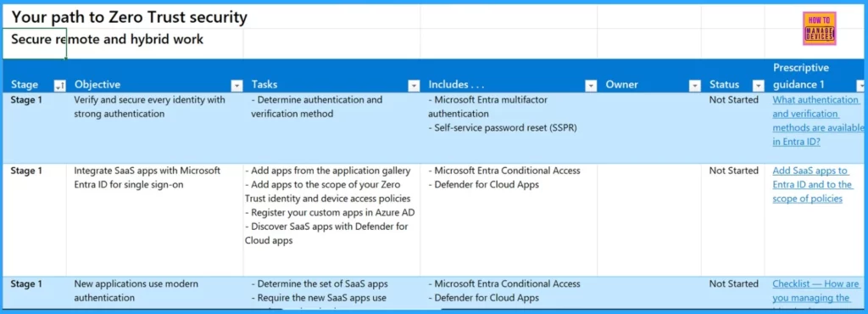Select Stage 1 cell in the 'Verify and secure' row

34,128
